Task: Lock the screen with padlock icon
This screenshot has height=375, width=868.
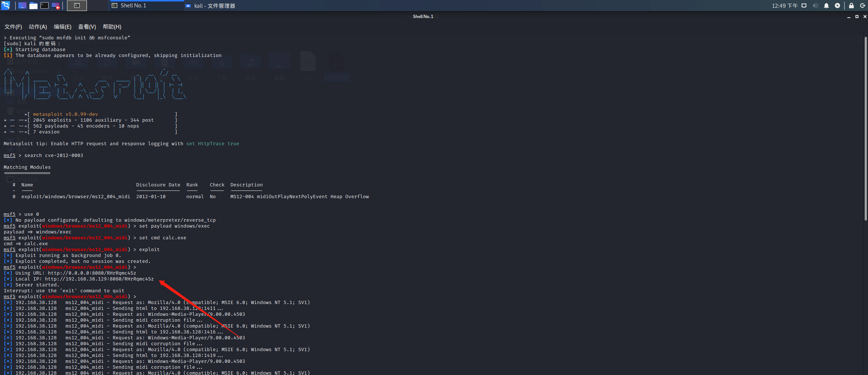Action: pos(851,6)
